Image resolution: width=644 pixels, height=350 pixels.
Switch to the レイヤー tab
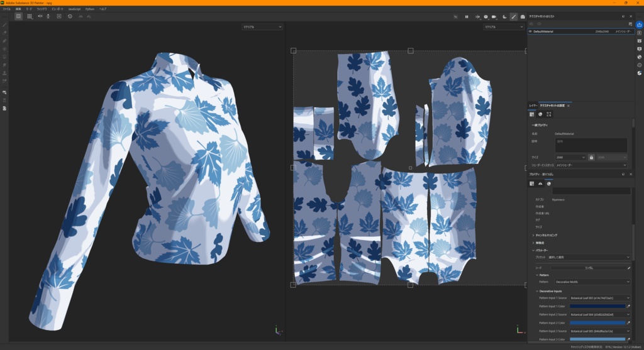coord(533,106)
